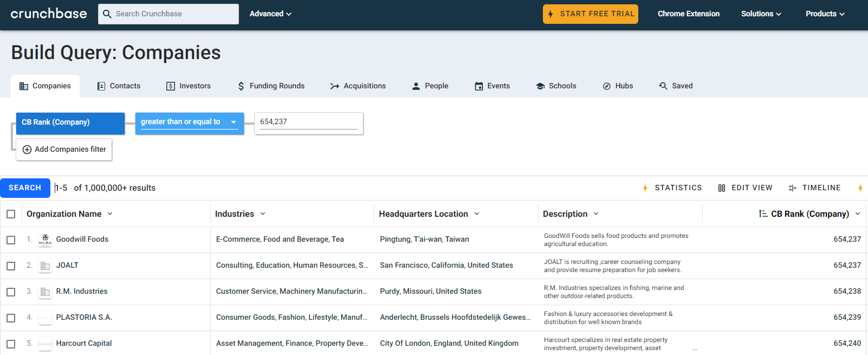The height and width of the screenshot is (355, 868).
Task: Click the Goodwill Foods company logo
Action: (46, 240)
